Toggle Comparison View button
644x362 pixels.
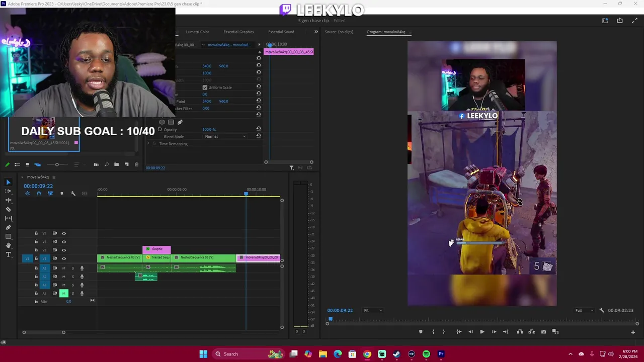(x=555, y=332)
